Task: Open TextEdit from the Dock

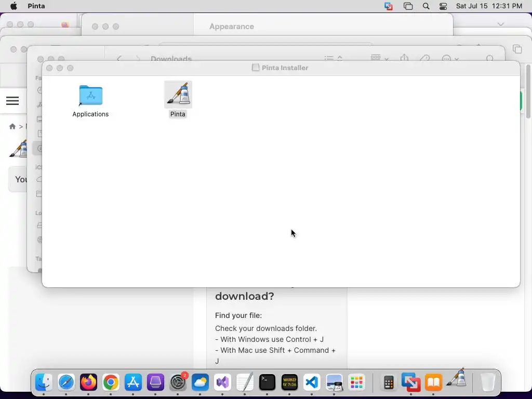Action: [x=245, y=382]
